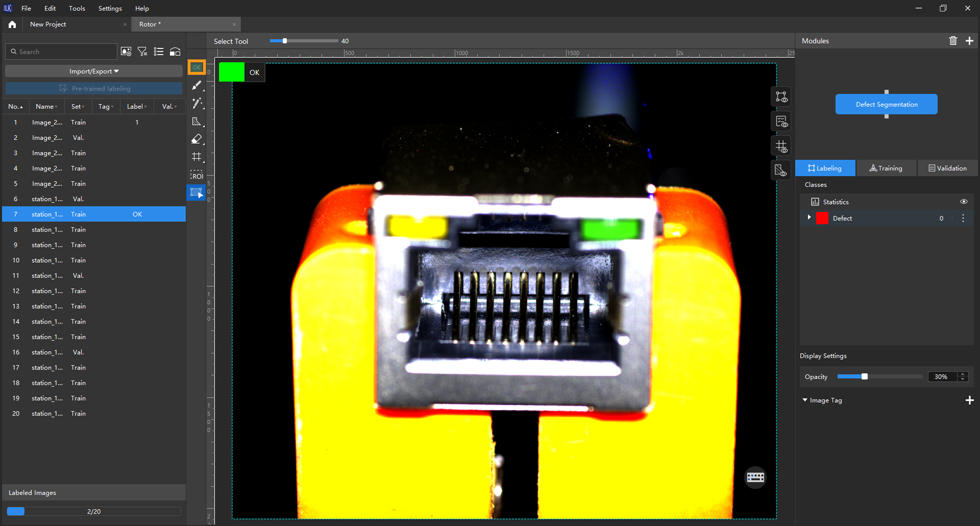The image size is (980, 526).
Task: Click the list view icon
Action: click(159, 52)
